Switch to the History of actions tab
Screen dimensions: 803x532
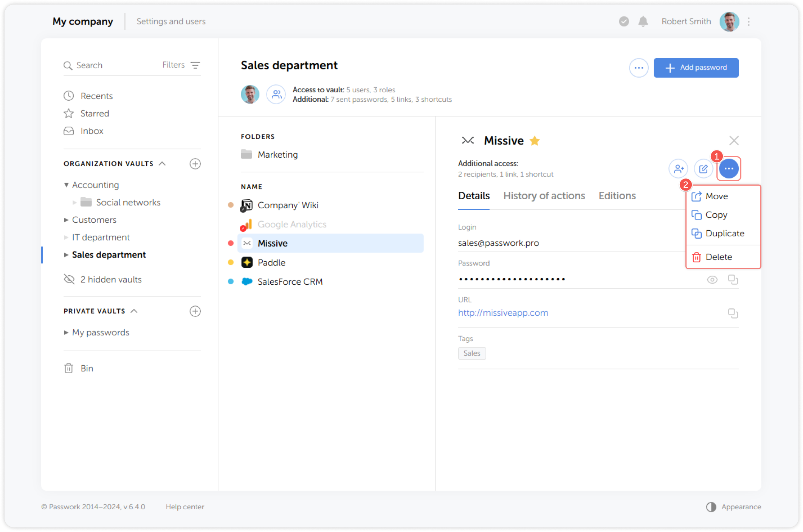544,195
